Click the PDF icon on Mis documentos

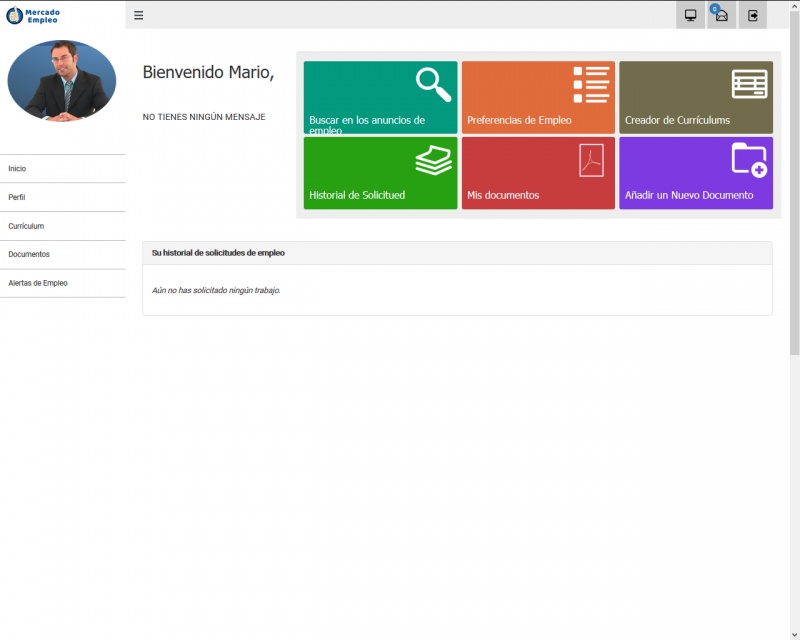tap(591, 160)
